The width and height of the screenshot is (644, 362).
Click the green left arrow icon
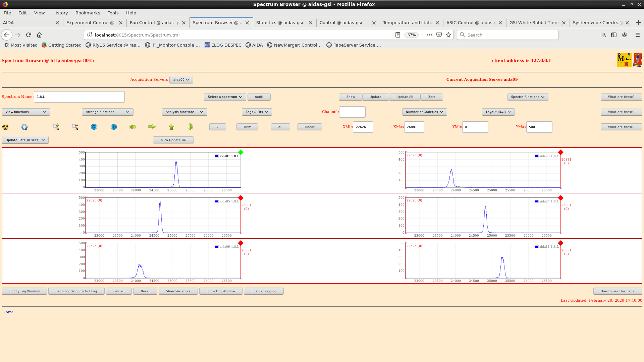pos(132,127)
